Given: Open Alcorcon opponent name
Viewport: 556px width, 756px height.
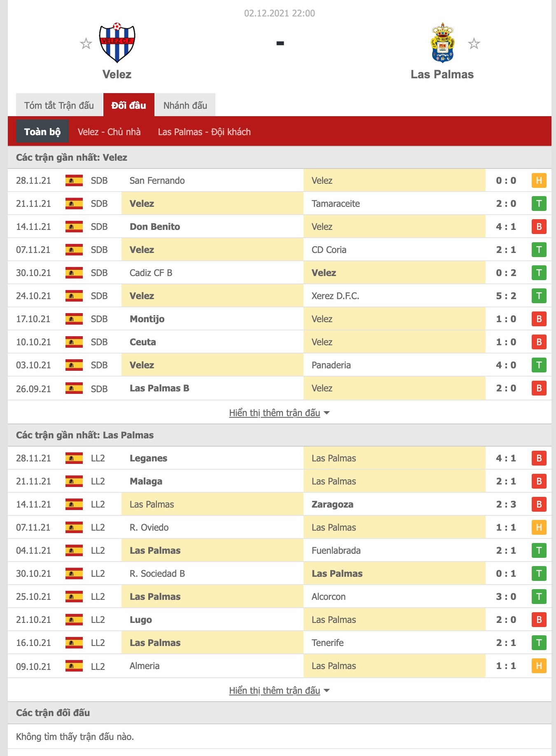Looking at the screenshot, I should 329,597.
